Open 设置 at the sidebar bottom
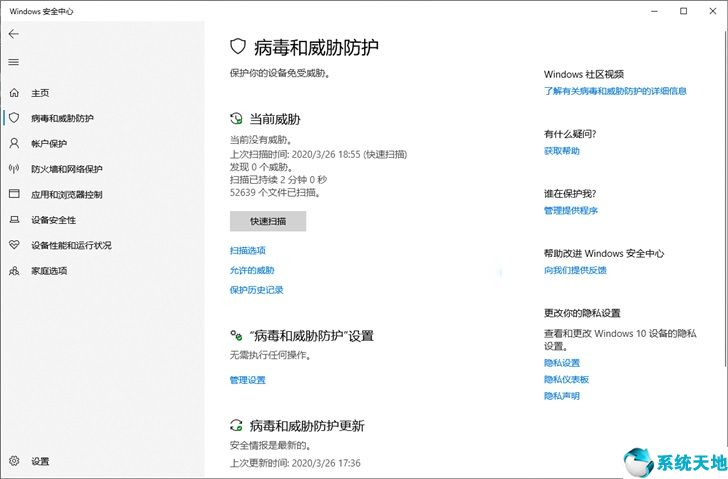Image resolution: width=728 pixels, height=479 pixels. pos(40,461)
